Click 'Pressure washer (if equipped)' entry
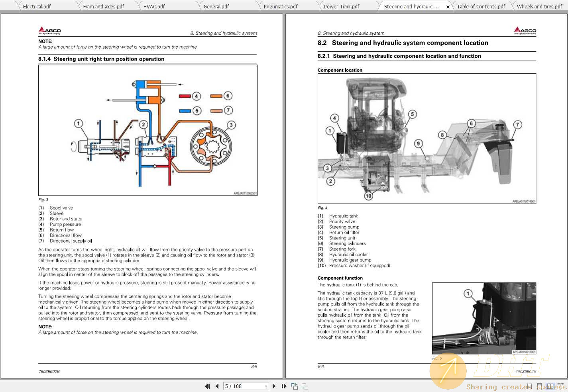Image resolution: width=568 pixels, height=392 pixels. tap(360, 266)
